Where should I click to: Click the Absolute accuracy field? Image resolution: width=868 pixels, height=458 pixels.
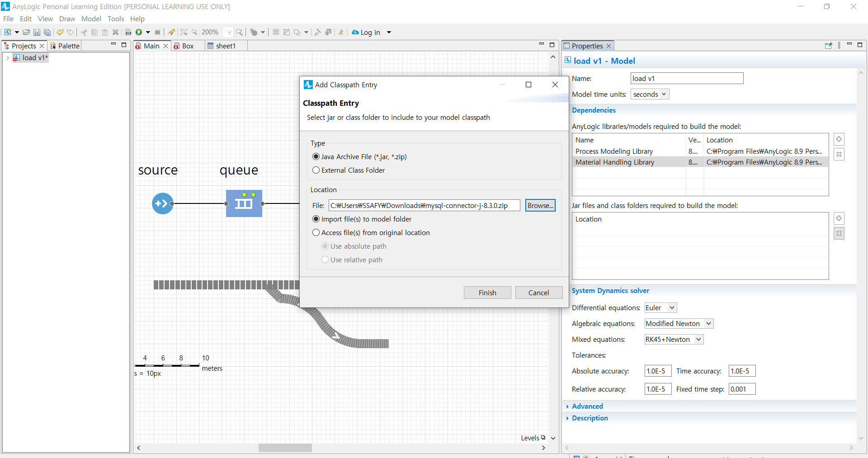[658, 371]
